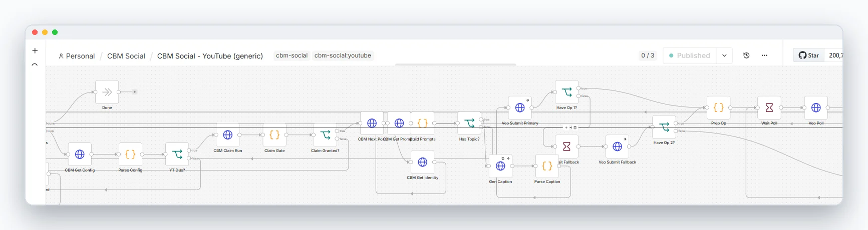Select the Veo Submit Primary node
Image resolution: width=868 pixels, height=230 pixels.
point(520,107)
